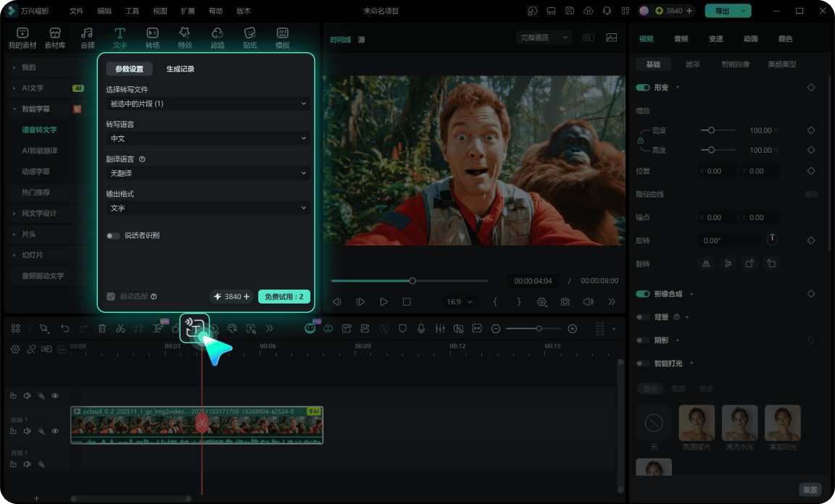Open the 16:9 aspect ratio dropdown
Viewport: 835px width, 504px height.
[460, 302]
